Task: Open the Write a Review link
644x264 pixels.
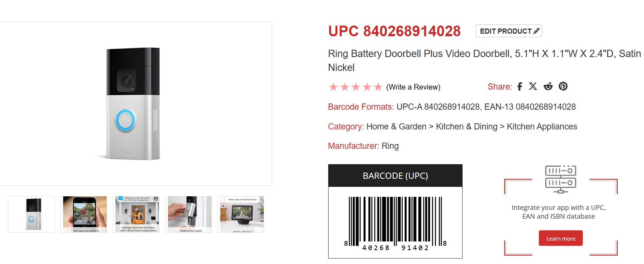Action: pyautogui.click(x=413, y=87)
